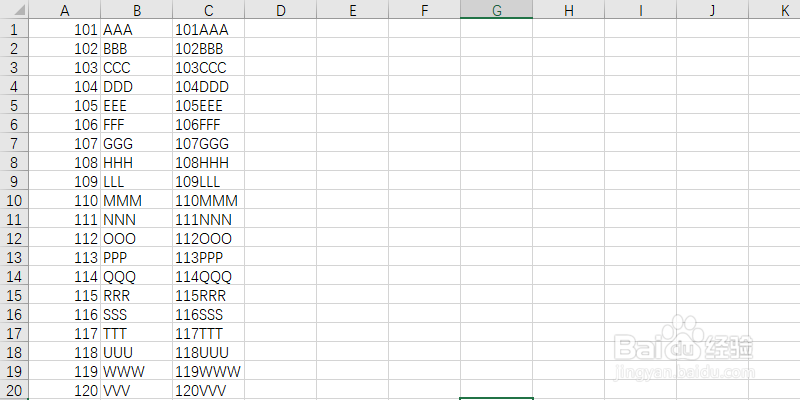This screenshot has width=800, height=400.
Task: Select highlighted column G header
Action: click(x=496, y=9)
